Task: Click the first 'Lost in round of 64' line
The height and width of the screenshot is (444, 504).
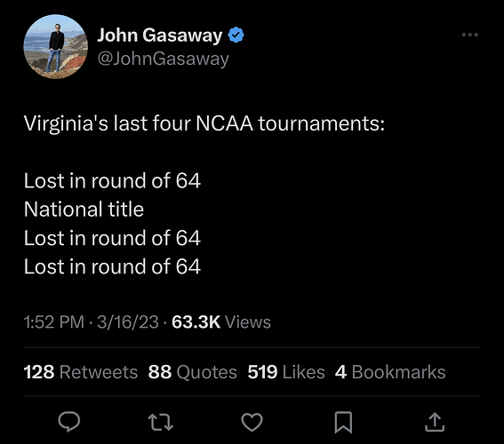Action: point(112,181)
